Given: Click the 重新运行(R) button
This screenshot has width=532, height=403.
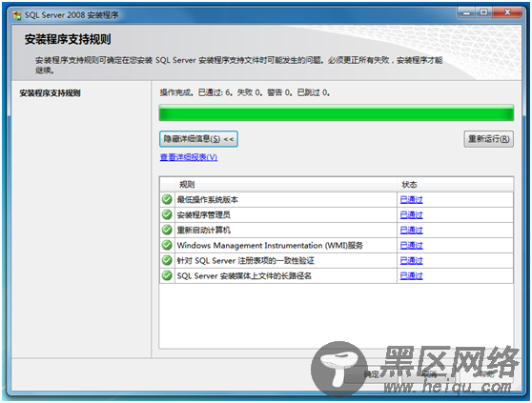Looking at the screenshot, I should (x=488, y=139).
